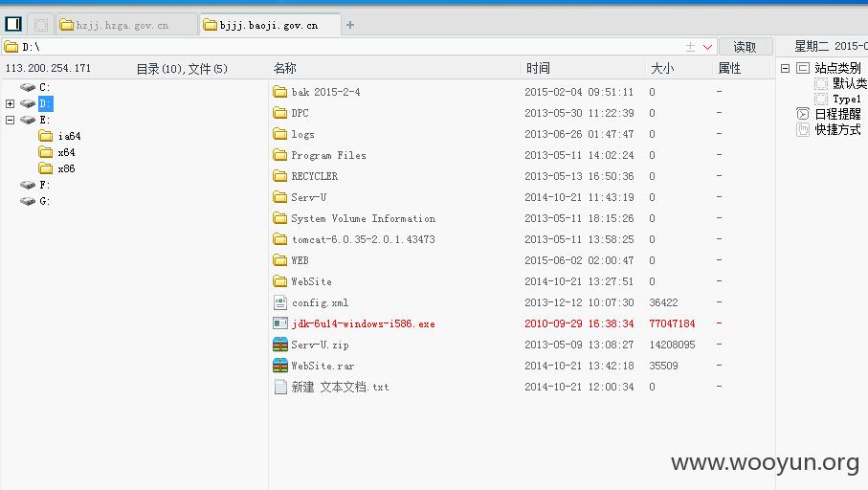Screen dimensions: 868x490
Task: Select the Serv-U.zip file name
Action: (320, 345)
